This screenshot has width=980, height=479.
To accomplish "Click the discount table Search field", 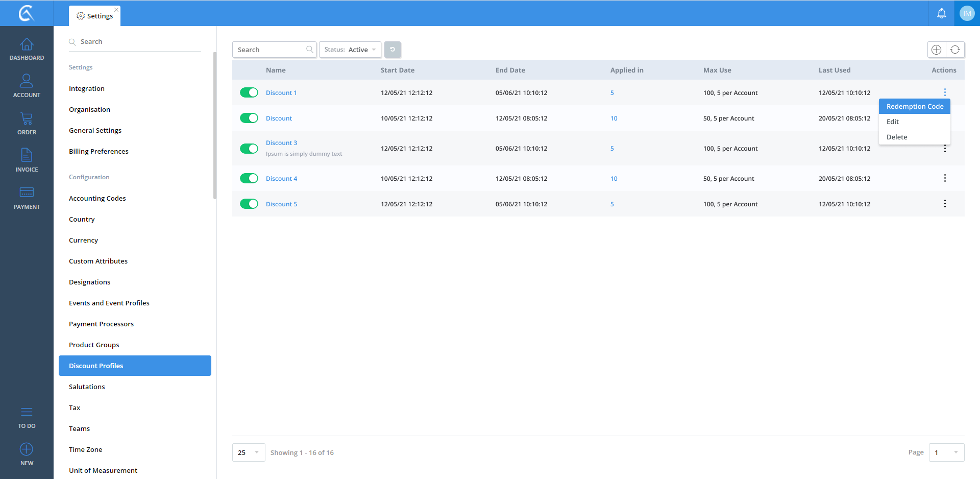I will (x=269, y=50).
